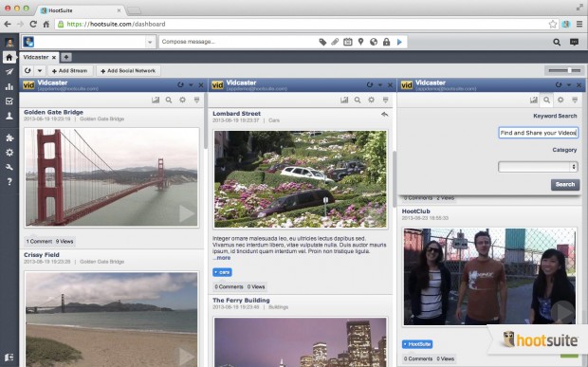Add location with the pin icon
Screen dimensions: 588x367
point(360,42)
